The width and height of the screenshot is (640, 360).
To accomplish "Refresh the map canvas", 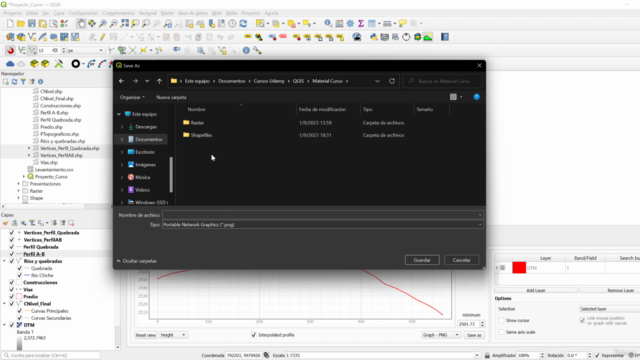I will click(243, 24).
